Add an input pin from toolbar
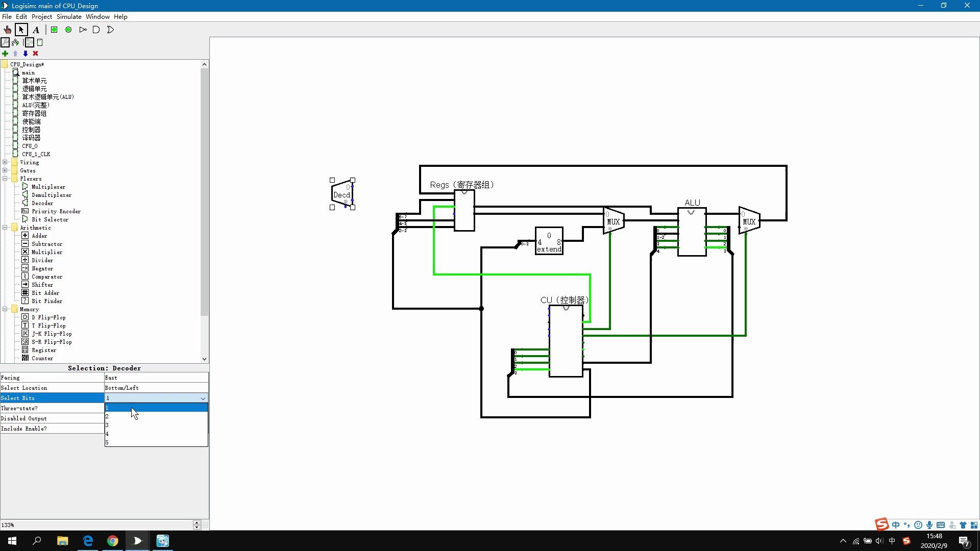 tap(54, 30)
